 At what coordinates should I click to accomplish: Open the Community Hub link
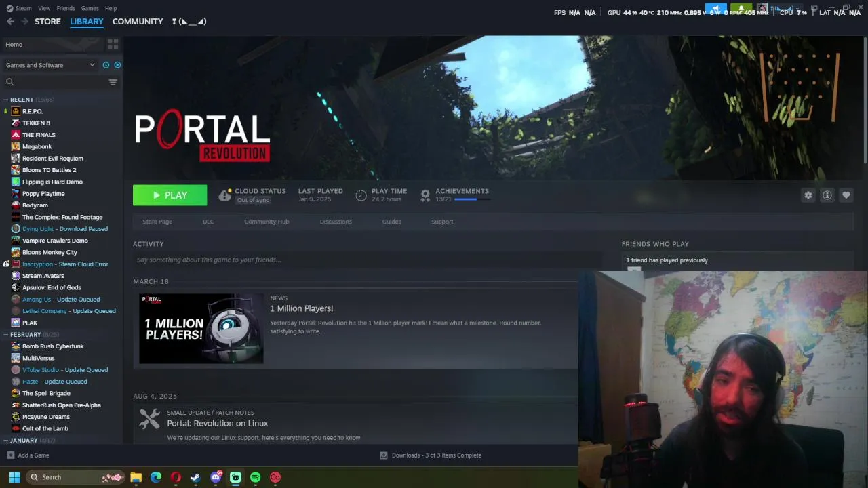click(x=267, y=222)
